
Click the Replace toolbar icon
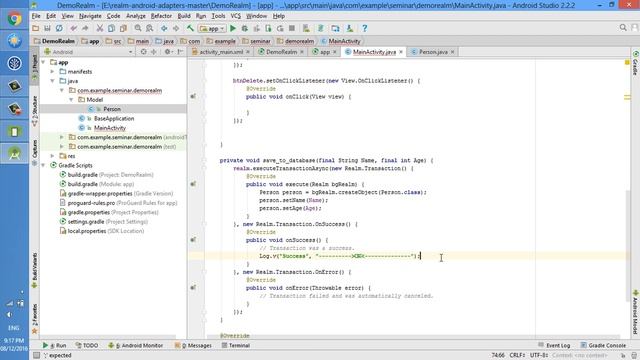149,29
